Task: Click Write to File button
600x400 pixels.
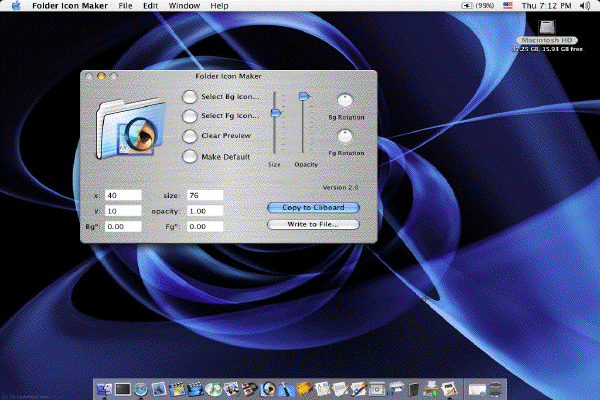Action: pos(313,224)
